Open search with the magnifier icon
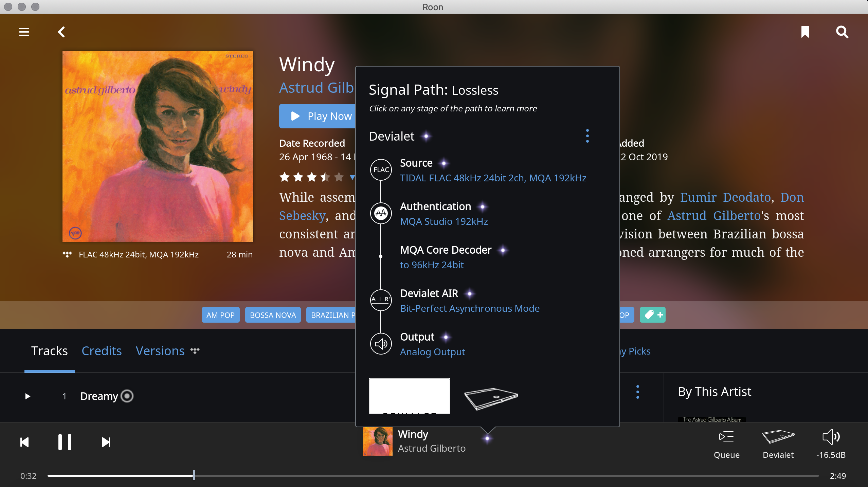 pyautogui.click(x=842, y=32)
